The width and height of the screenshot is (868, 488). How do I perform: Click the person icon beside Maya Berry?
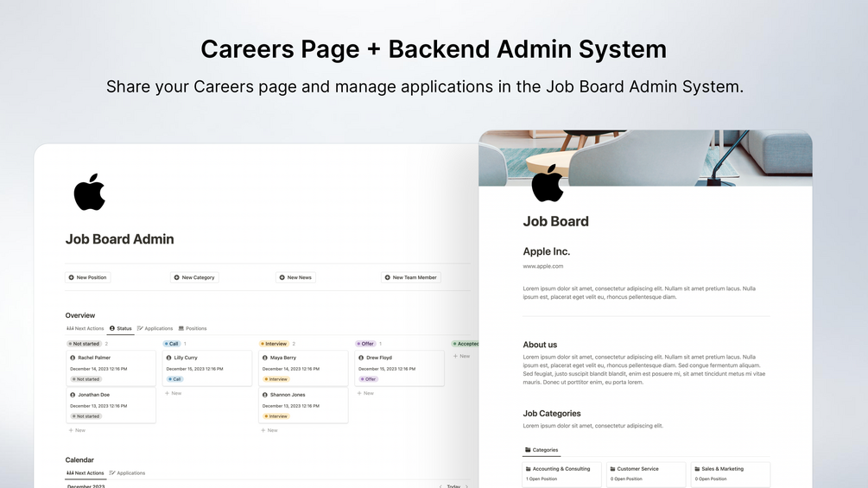pyautogui.click(x=264, y=358)
